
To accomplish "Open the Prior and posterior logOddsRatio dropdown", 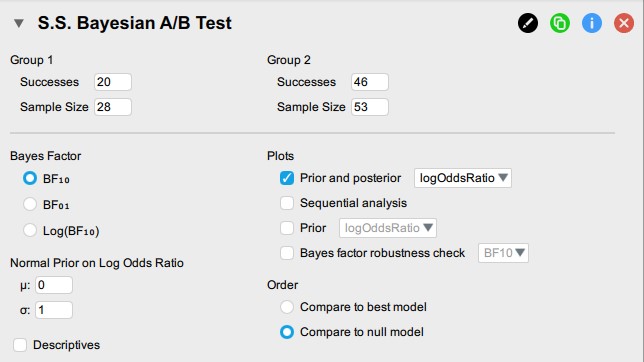I will tap(463, 178).
